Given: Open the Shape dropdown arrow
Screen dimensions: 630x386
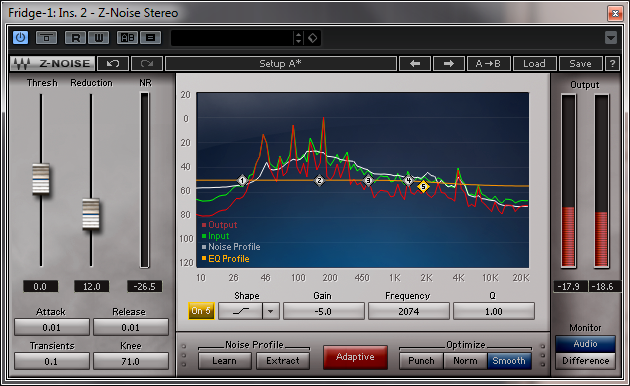Looking at the screenshot, I should tap(271, 311).
